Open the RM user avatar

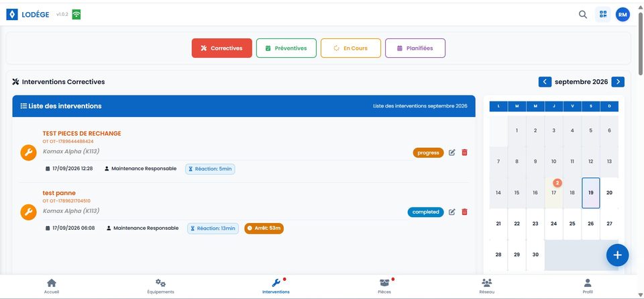pos(623,14)
